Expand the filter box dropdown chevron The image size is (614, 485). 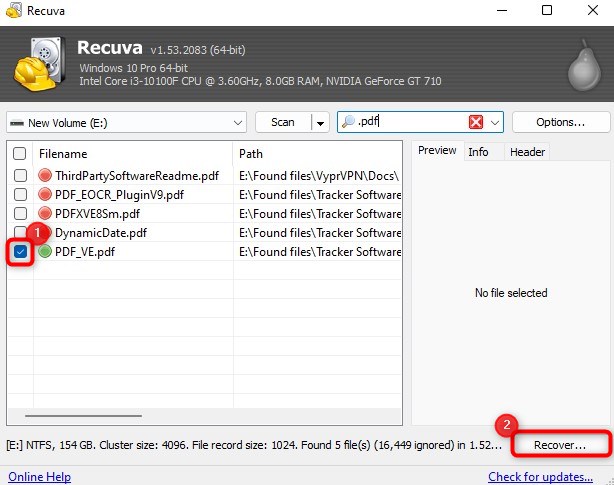point(495,123)
